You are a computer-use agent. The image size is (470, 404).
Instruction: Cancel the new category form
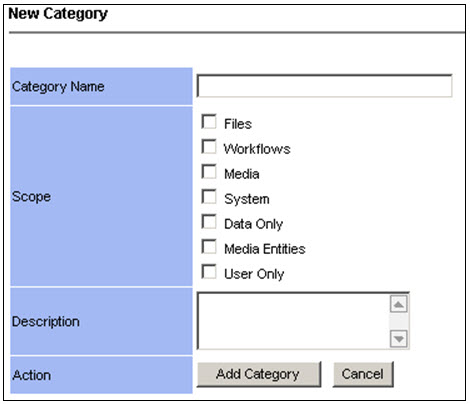[x=363, y=374]
